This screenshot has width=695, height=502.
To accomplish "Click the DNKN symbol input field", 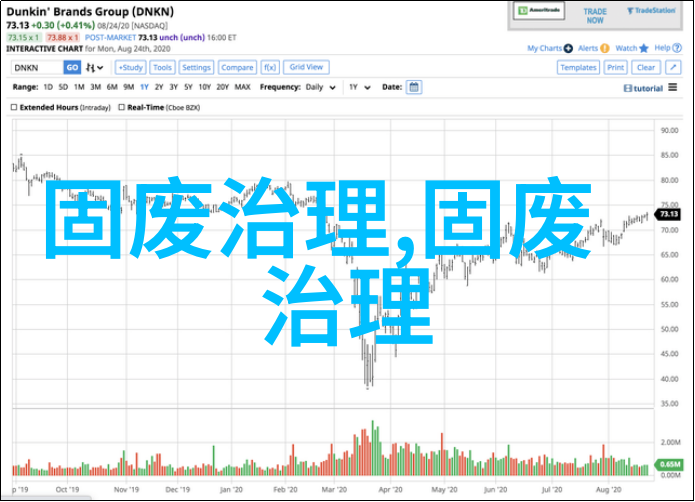I will coord(38,68).
